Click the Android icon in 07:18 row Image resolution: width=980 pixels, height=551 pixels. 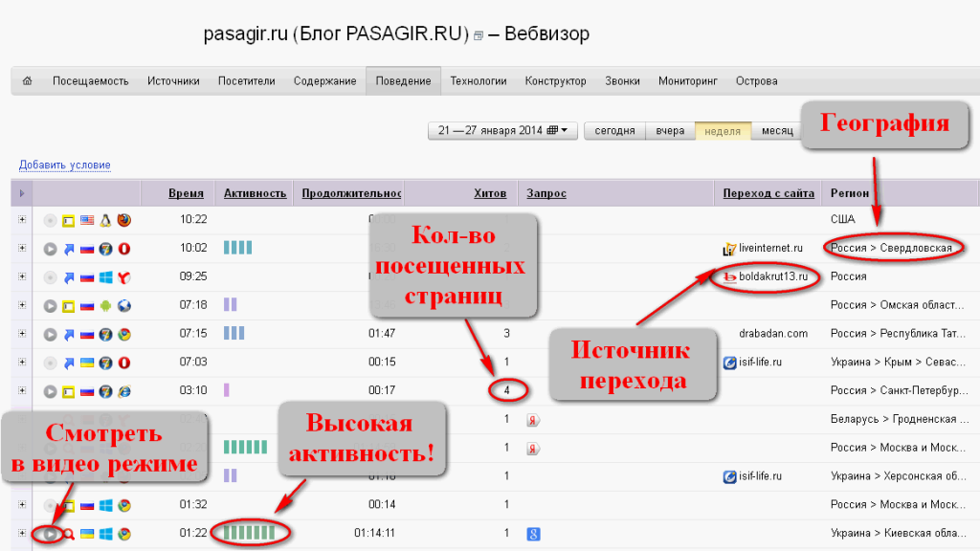pos(105,306)
